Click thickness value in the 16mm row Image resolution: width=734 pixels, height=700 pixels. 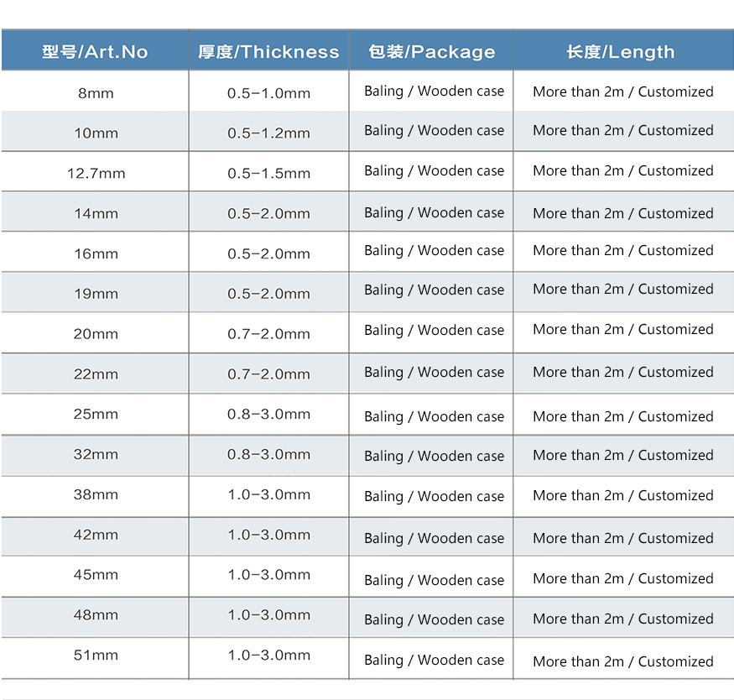tap(268, 253)
